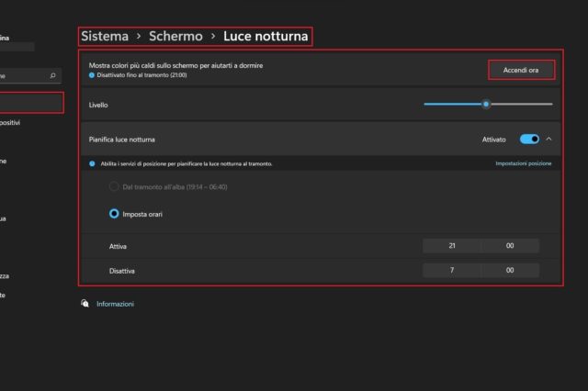The height and width of the screenshot is (391, 588).
Task: Open the Disattiva hour selector showing 7
Action: tap(451, 271)
